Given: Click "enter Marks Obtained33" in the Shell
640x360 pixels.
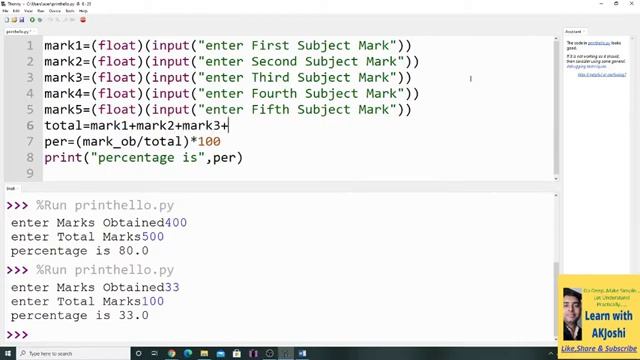Looking at the screenshot, I should [x=95, y=287].
